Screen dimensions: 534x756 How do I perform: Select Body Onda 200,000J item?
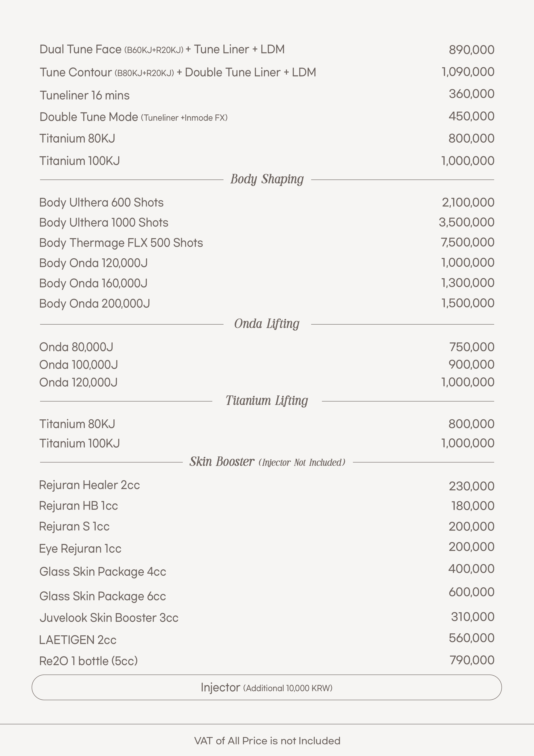[95, 303]
